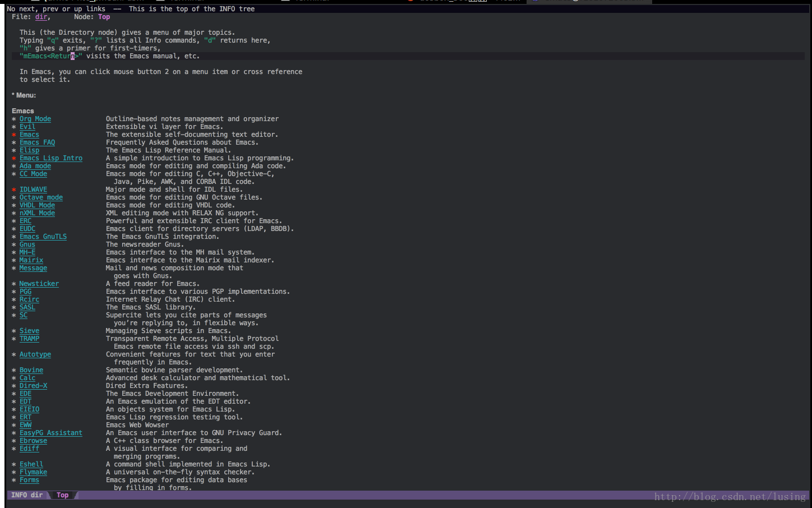Follow the EasyPG Assistant link
The height and width of the screenshot is (508, 812).
click(51, 433)
